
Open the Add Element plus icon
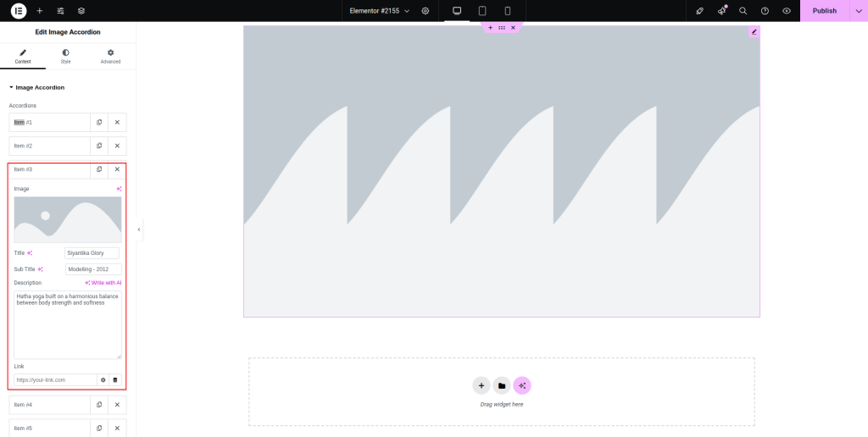tap(39, 10)
